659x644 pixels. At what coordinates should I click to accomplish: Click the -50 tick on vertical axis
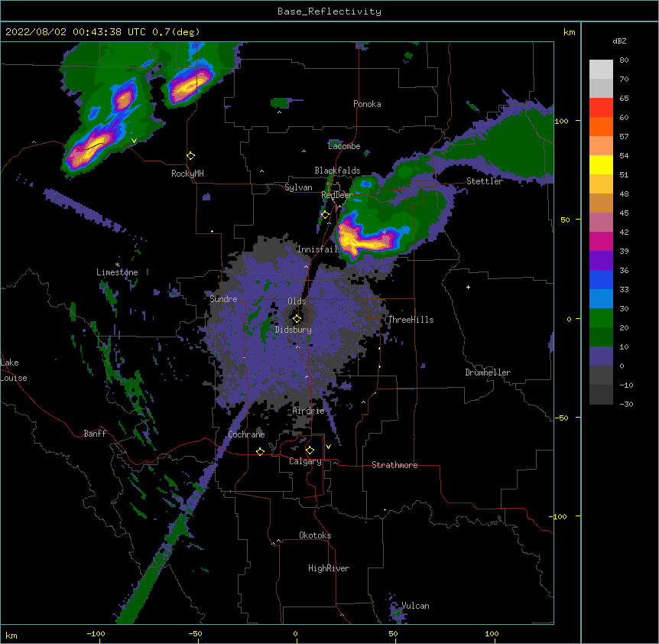[x=561, y=418]
